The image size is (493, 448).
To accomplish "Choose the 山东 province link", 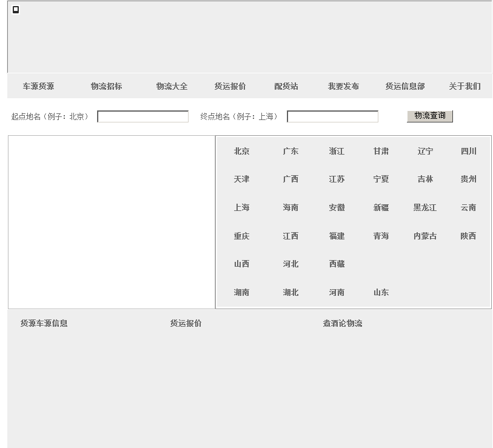I will point(381,293).
